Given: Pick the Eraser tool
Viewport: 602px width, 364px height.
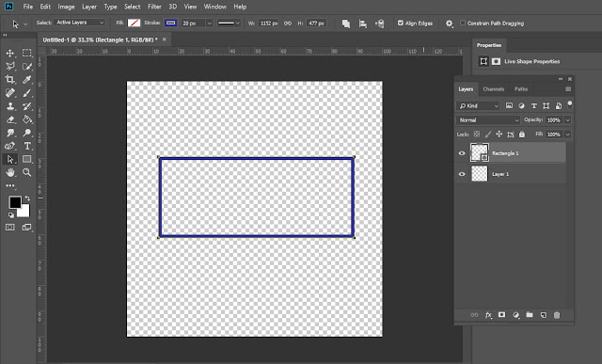Looking at the screenshot, I should click(10, 119).
